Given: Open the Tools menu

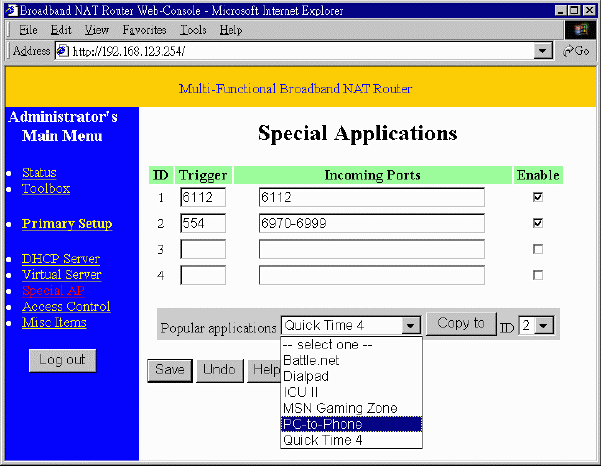Looking at the screenshot, I should (192, 30).
